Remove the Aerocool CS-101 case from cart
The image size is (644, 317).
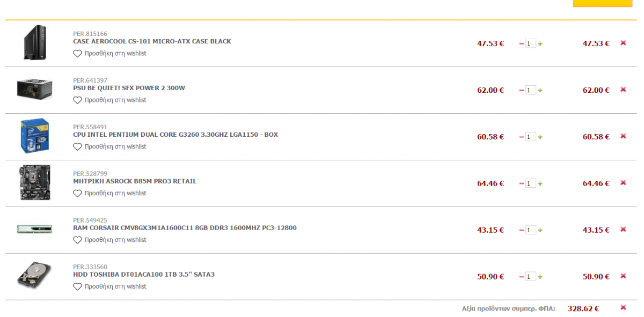click(623, 43)
